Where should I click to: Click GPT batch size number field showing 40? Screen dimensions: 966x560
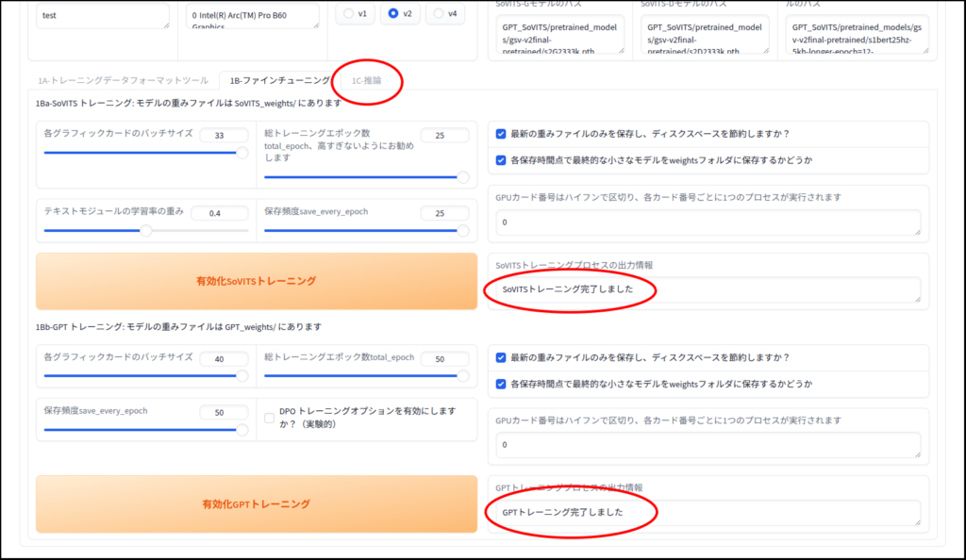tap(223, 358)
